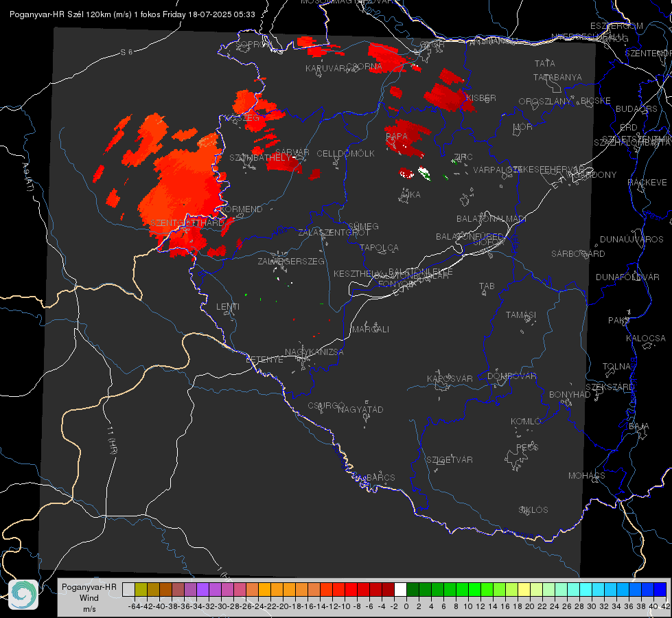Click the PAKS city label
This screenshot has height=618, width=672.
(x=619, y=321)
